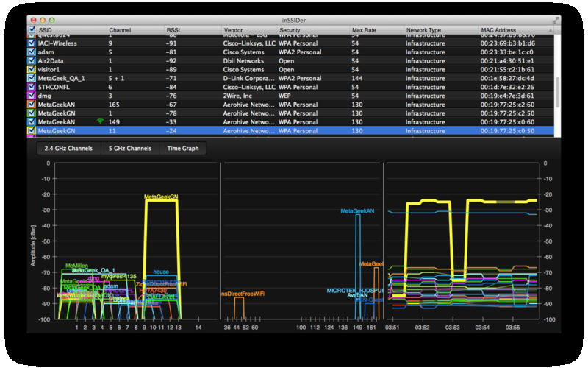Click the green connected Wi-Fi icon on MetaGeekAN
588x368 pixels.
(100, 121)
